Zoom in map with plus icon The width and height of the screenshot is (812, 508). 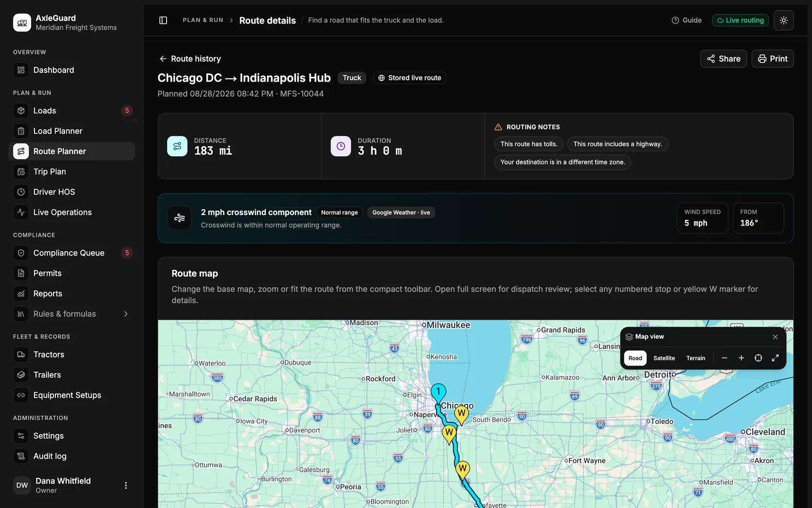tap(741, 358)
